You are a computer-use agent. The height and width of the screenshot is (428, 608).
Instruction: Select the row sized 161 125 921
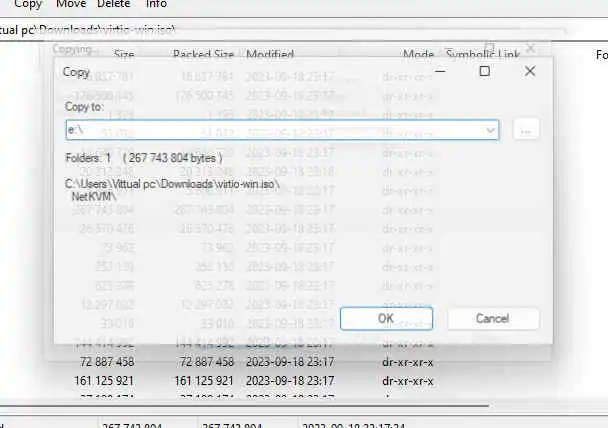(256, 381)
